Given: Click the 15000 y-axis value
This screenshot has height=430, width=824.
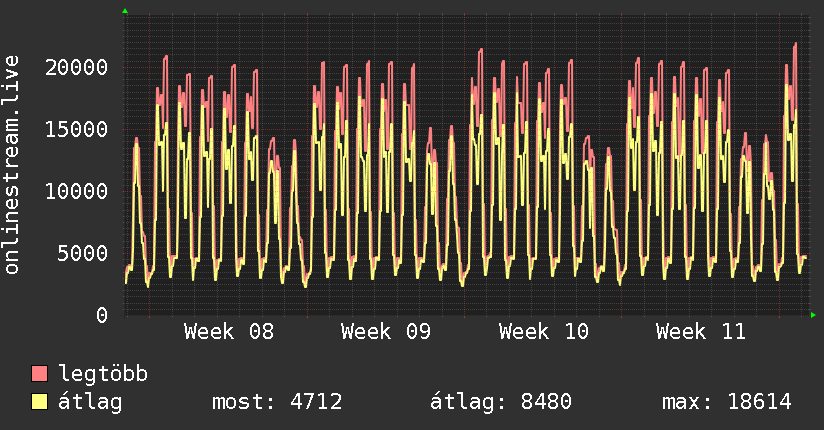Looking at the screenshot, I should click(x=76, y=129).
